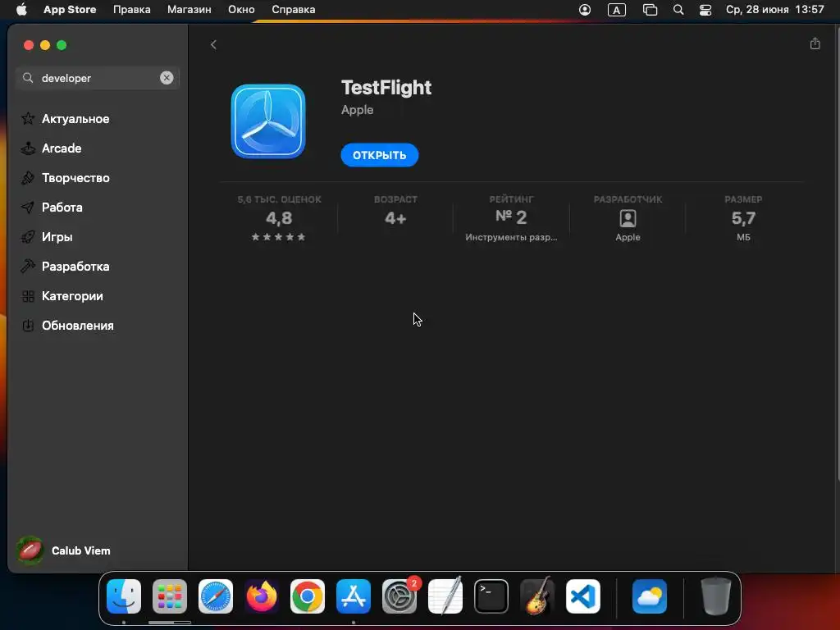Open the Окно menu

[x=241, y=10]
